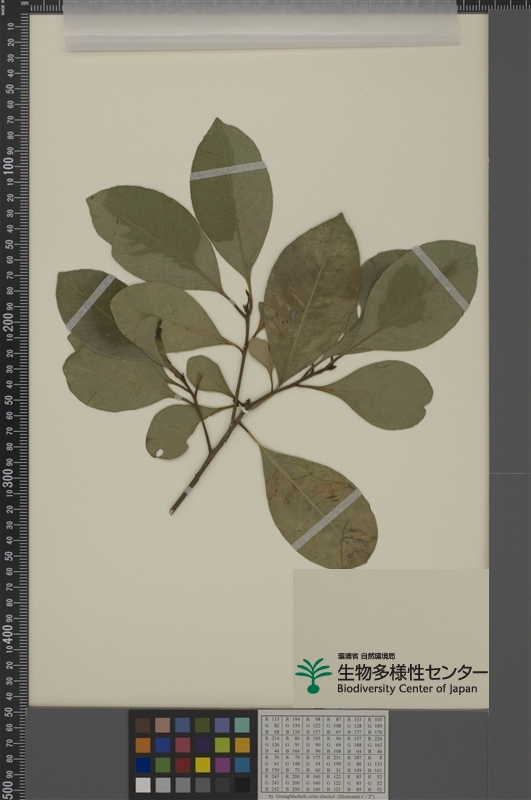The image size is (531, 800).
Task: Select the black swatch in the bottom row
Action: (x=242, y=785)
